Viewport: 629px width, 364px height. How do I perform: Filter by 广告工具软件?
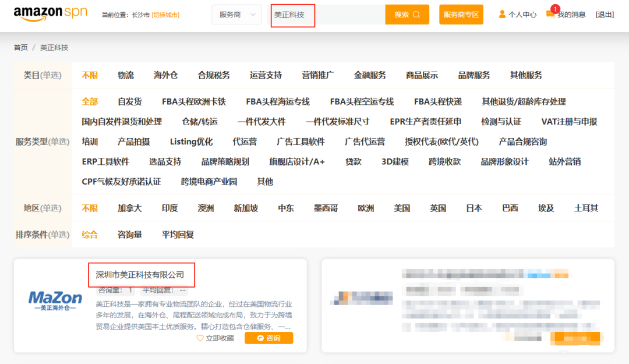pos(301,142)
